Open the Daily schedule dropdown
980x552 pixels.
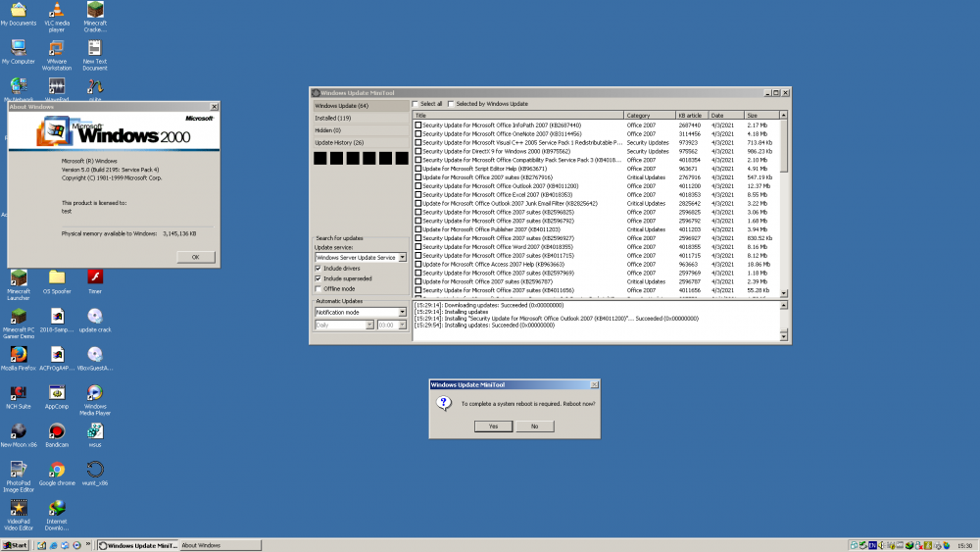click(369, 326)
